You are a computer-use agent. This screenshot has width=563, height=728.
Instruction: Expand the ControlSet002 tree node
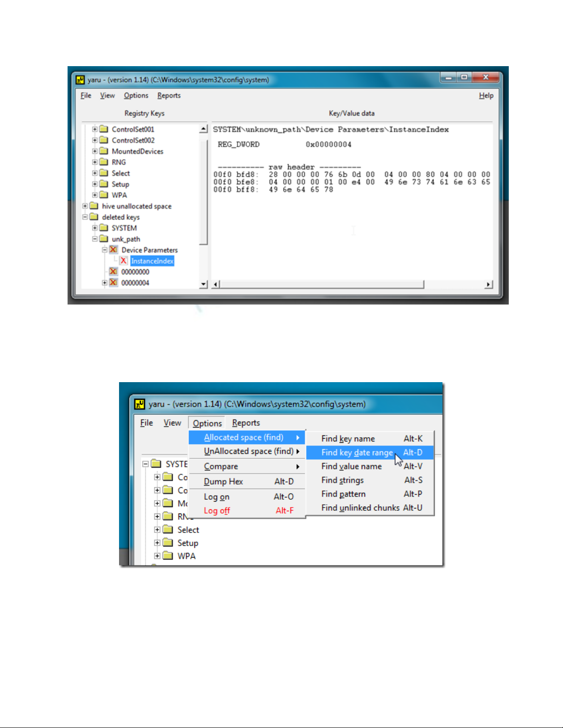(95, 140)
